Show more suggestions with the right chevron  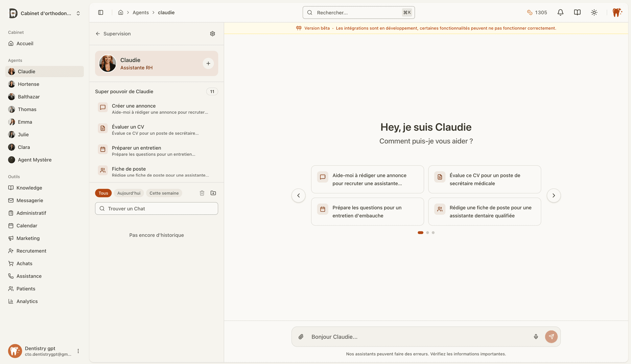[553, 195]
